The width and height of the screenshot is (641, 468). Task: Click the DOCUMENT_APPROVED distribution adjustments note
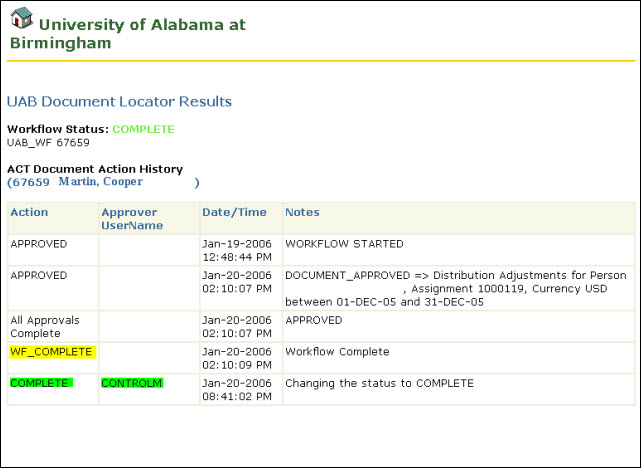pyautogui.click(x=456, y=289)
